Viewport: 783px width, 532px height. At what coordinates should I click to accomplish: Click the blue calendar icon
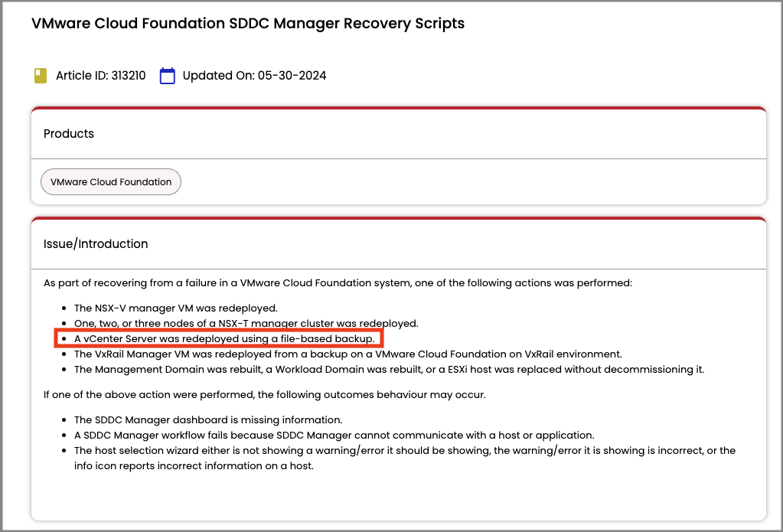pos(168,76)
